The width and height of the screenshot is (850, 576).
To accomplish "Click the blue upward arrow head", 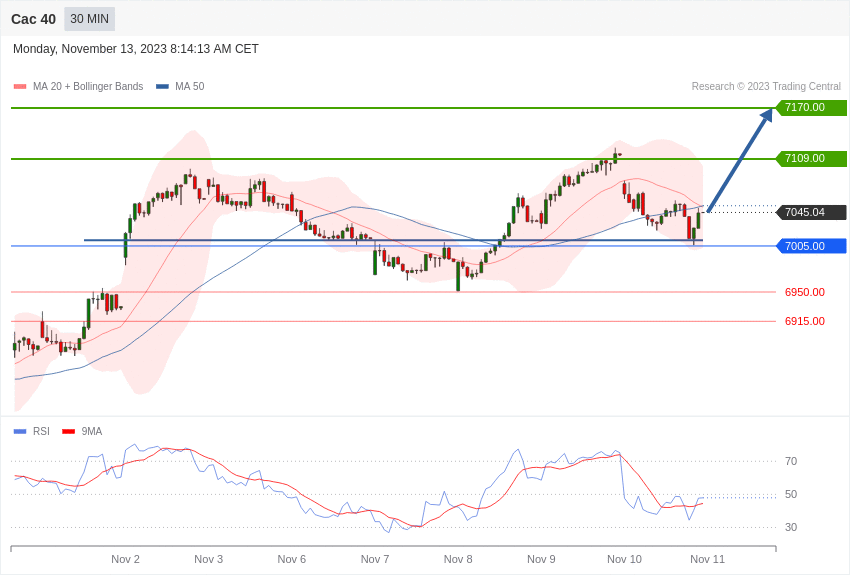I will [x=766, y=116].
